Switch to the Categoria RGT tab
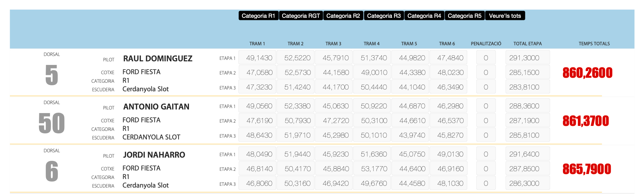Screen dimensions: 644x194 coord(301,16)
